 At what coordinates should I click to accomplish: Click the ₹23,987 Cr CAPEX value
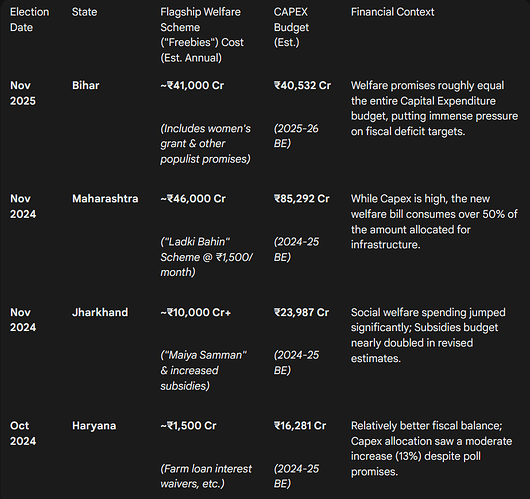tap(301, 312)
